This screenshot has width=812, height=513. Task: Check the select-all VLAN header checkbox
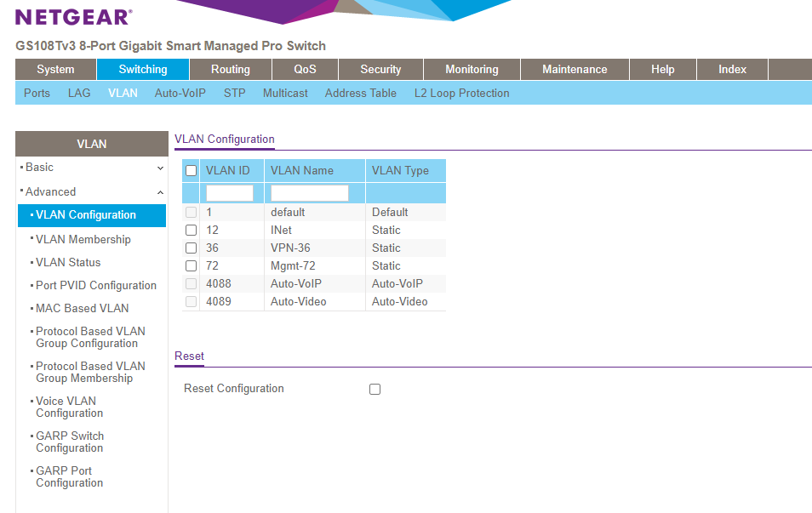coord(191,171)
